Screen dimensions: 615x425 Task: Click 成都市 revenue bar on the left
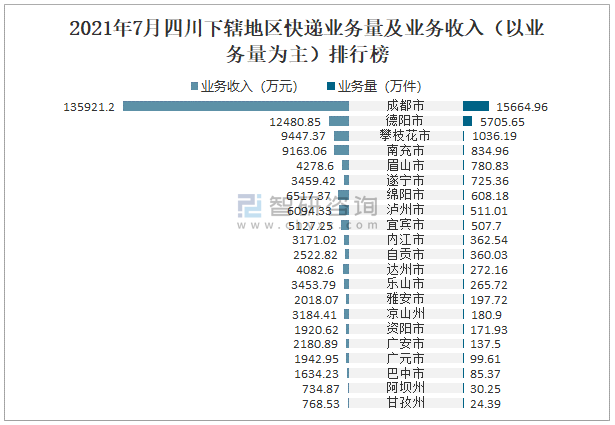(x=235, y=106)
